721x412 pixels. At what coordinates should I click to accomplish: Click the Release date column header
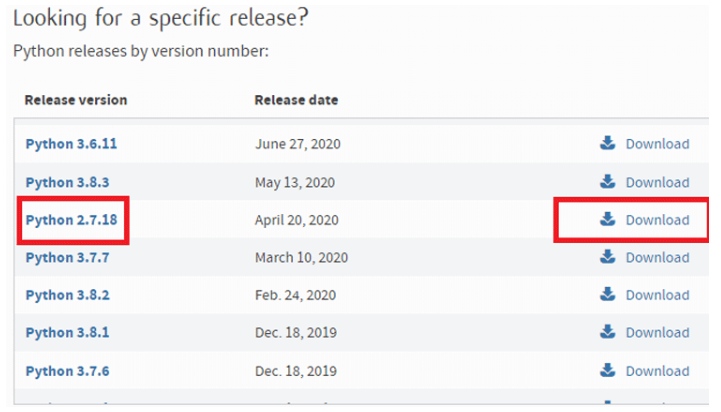click(x=296, y=101)
